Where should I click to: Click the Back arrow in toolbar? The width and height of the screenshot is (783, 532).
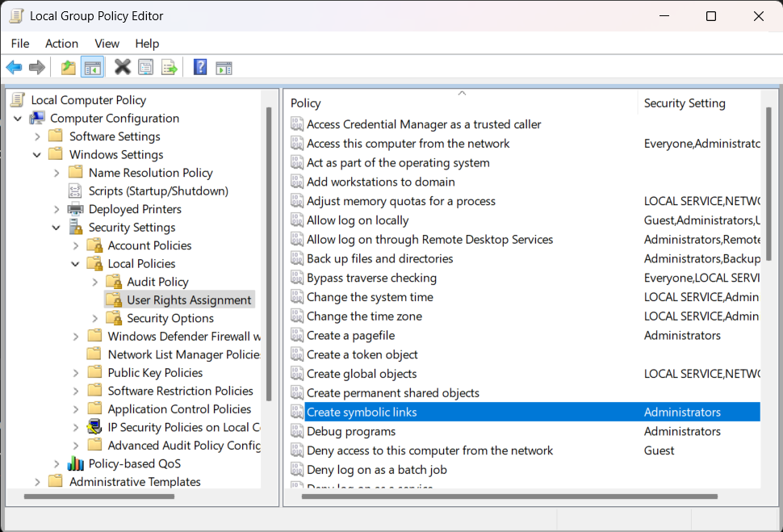click(x=14, y=68)
